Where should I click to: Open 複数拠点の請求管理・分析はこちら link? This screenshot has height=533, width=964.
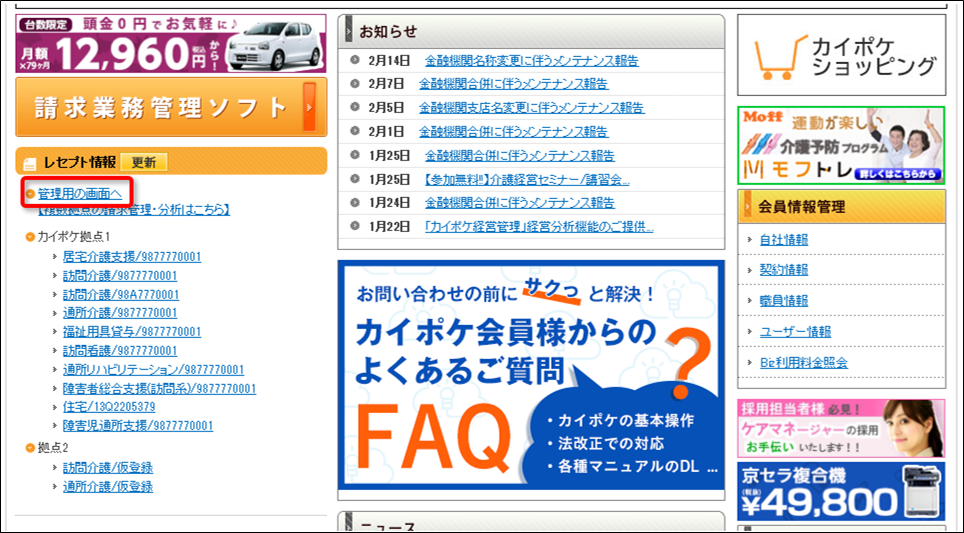134,210
